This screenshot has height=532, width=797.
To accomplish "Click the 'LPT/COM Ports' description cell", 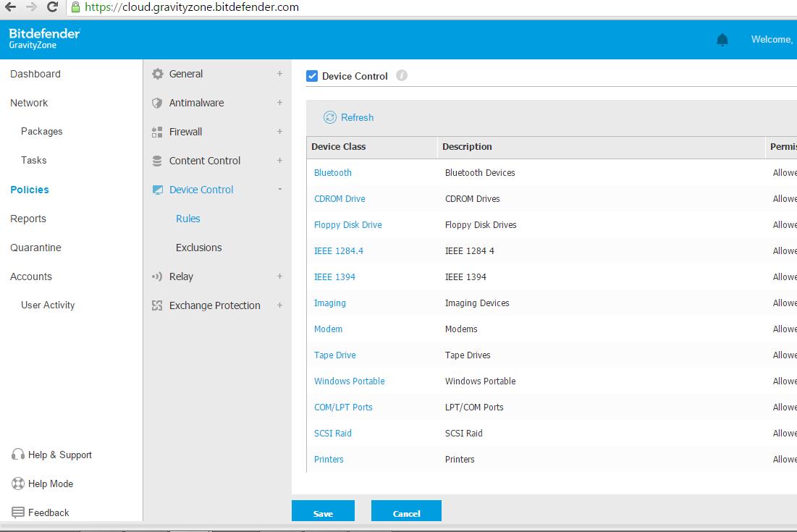I will tap(474, 408).
